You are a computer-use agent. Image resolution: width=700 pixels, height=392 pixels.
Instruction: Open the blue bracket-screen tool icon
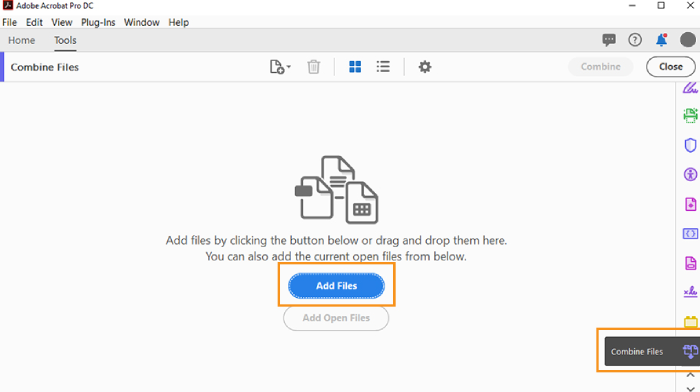point(690,234)
